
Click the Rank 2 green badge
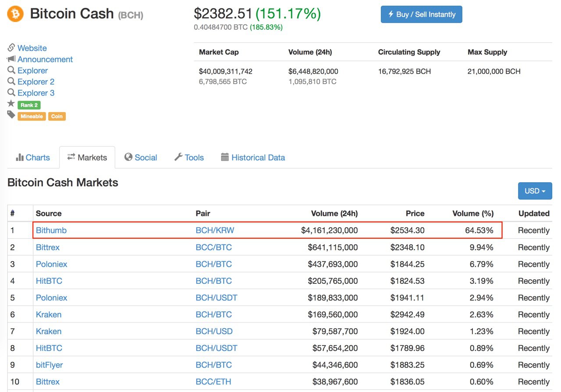point(29,105)
